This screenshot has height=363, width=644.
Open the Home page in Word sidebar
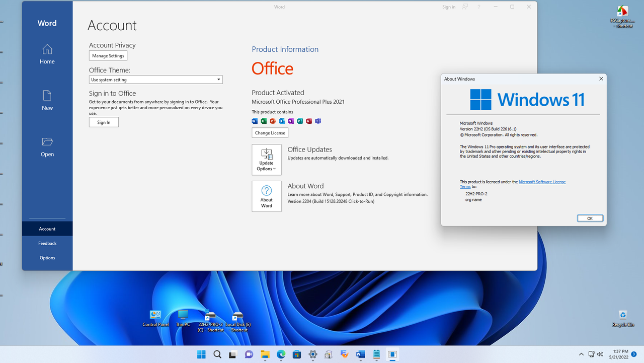click(47, 54)
